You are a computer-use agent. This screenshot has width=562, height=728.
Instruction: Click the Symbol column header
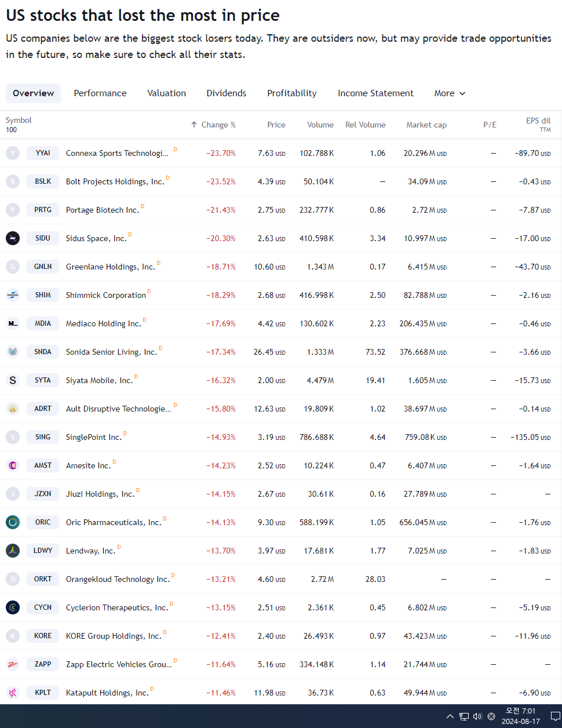point(19,120)
